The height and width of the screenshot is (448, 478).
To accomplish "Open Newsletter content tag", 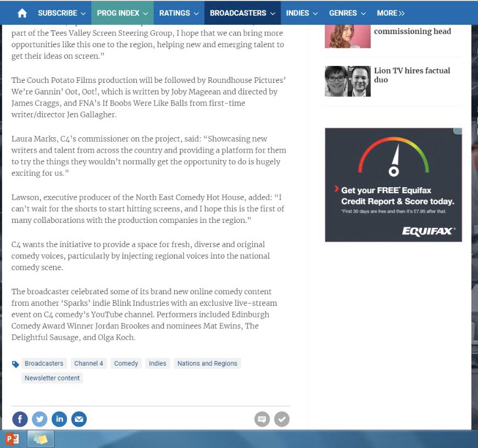I will [x=52, y=378].
